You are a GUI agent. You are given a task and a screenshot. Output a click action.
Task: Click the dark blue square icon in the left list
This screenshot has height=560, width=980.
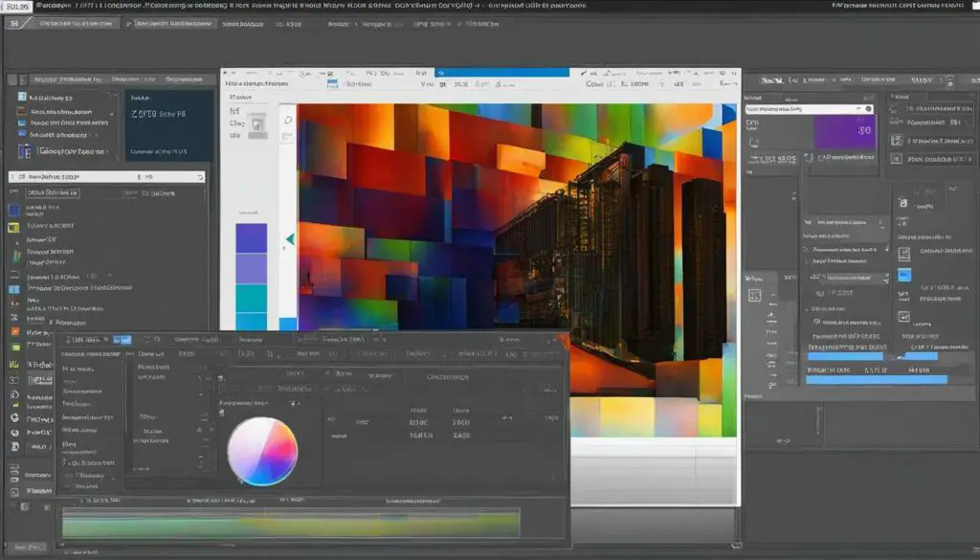pyautogui.click(x=13, y=210)
